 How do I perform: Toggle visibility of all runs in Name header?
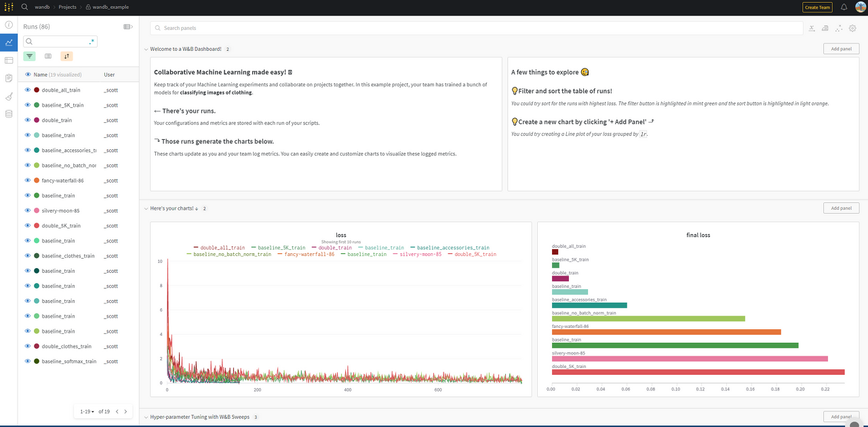[28, 75]
